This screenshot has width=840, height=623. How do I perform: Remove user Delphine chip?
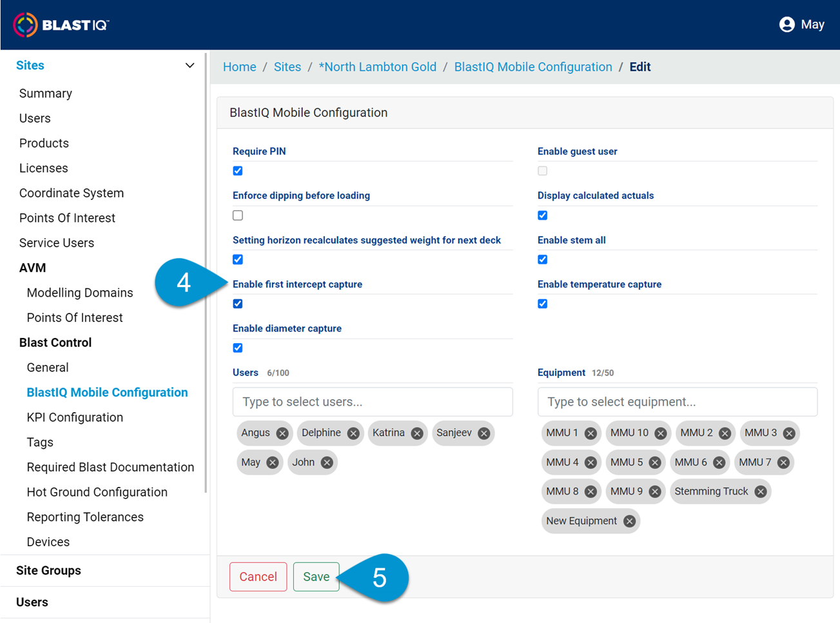tap(353, 433)
